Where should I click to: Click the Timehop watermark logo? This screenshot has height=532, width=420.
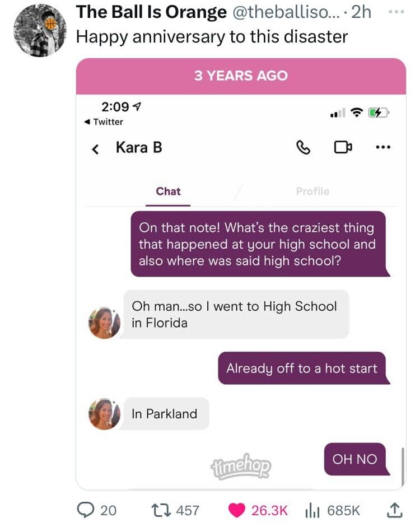(x=241, y=466)
